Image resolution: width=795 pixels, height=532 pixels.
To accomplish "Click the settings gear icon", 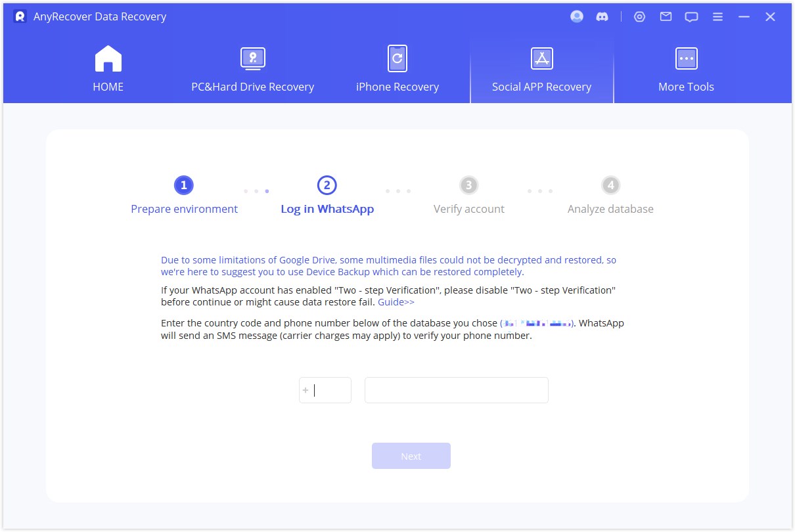I will click(x=640, y=16).
